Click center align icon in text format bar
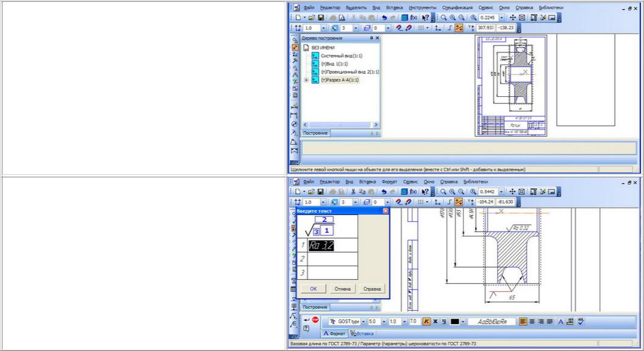644x351 pixels. click(532, 321)
